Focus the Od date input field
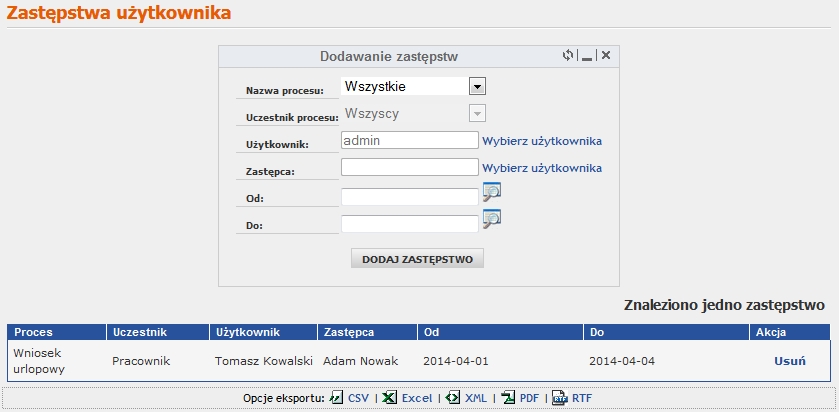 [x=410, y=197]
